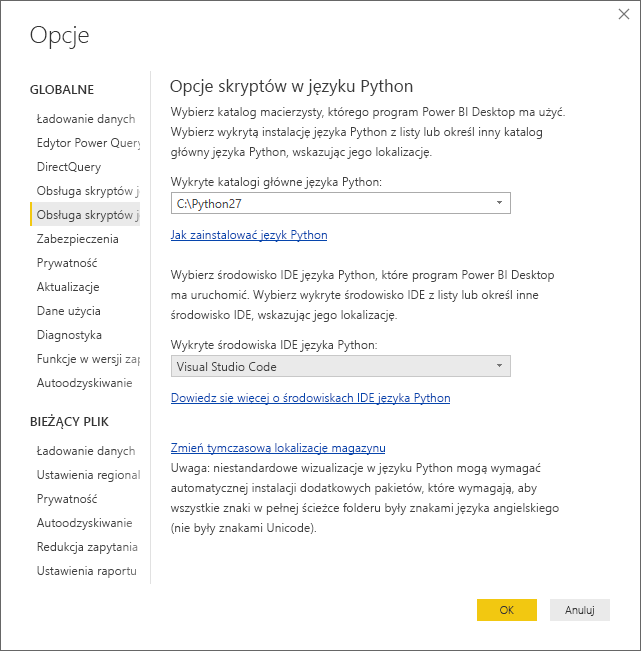Open Redukcja zapytania settings
Image resolution: width=641 pixels, height=651 pixels.
(85, 547)
